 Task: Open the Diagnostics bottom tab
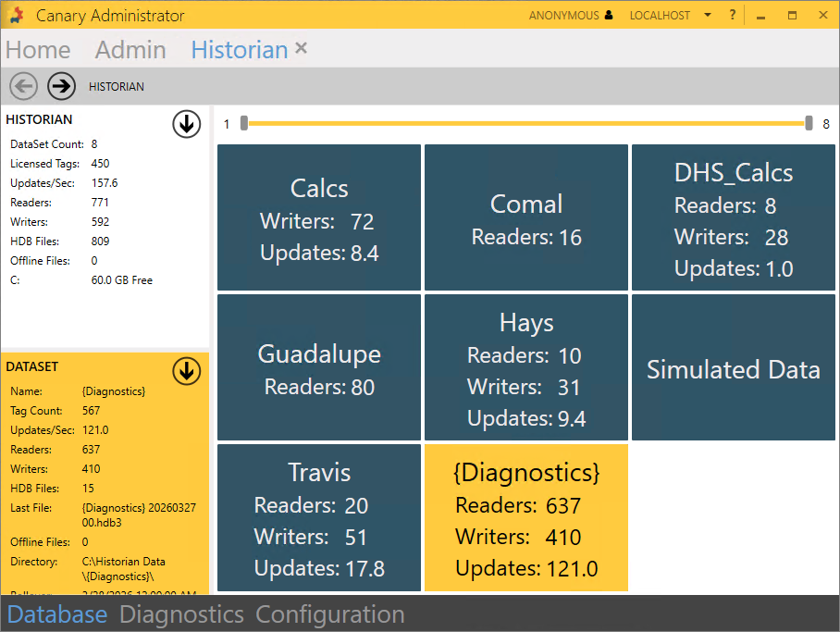[x=181, y=614]
